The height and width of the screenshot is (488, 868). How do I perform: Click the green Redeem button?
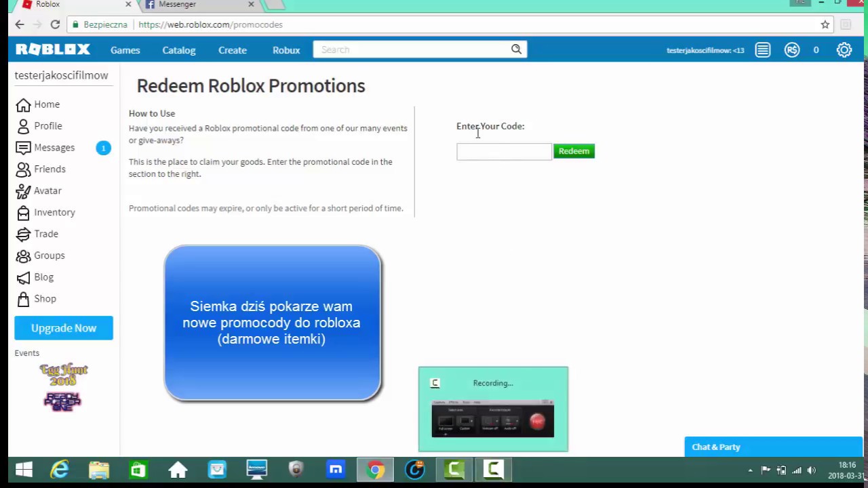[x=574, y=151]
